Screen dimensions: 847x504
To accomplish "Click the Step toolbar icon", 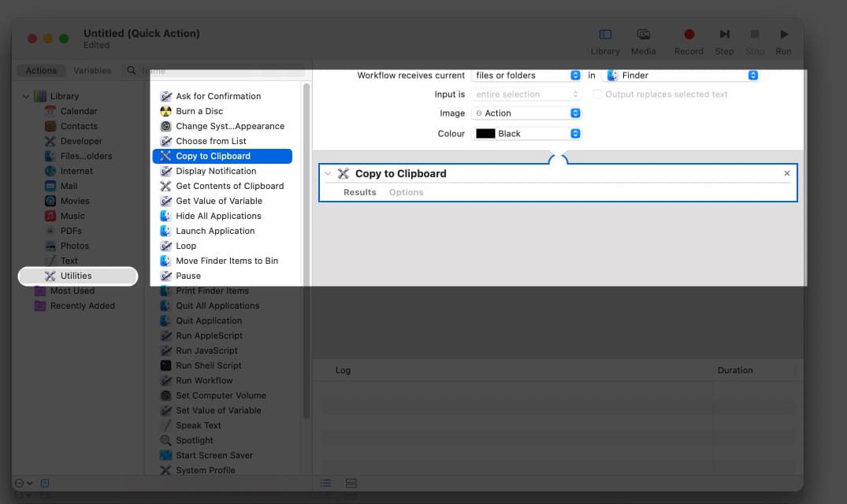I will [724, 35].
